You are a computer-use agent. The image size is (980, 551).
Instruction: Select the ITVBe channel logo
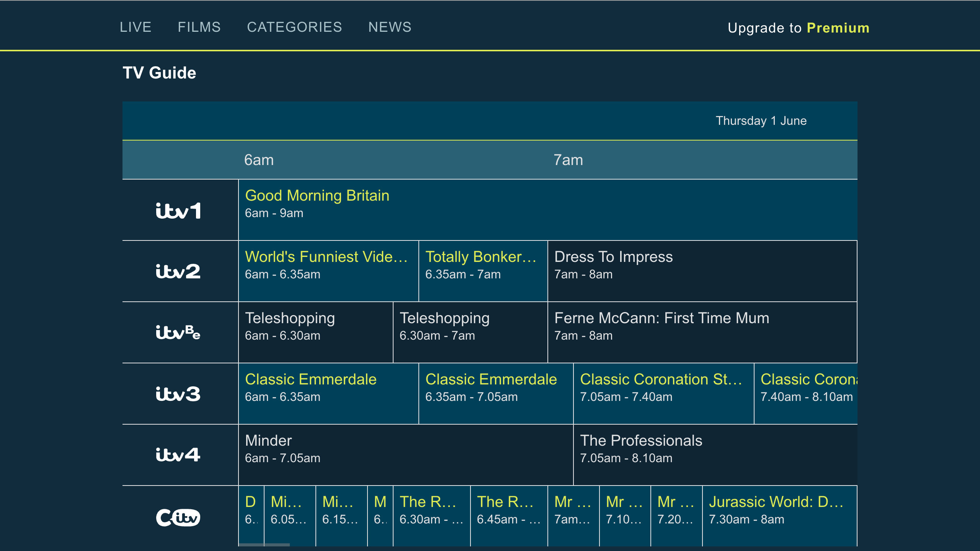[178, 332]
